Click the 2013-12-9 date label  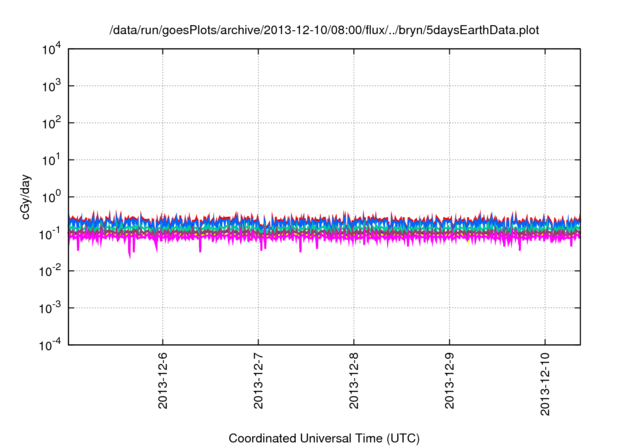pos(449,381)
